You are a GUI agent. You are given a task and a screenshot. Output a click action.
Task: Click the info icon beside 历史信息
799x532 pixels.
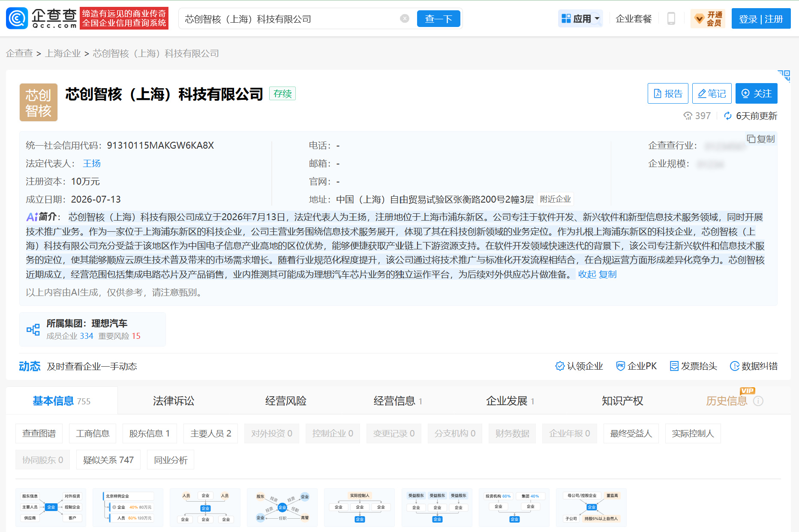coord(758,401)
